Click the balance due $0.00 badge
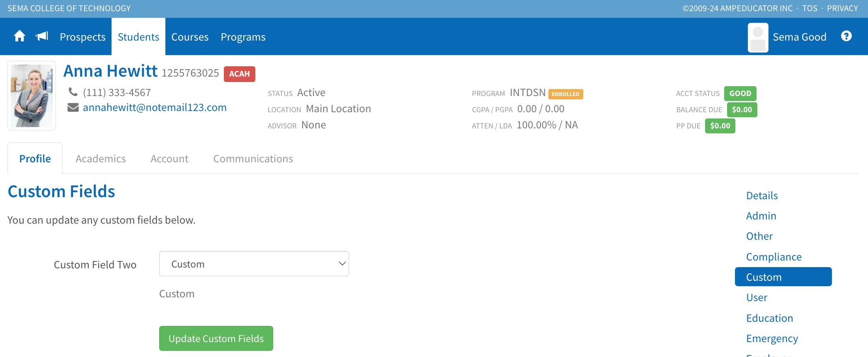Viewport: 868px width, 357px height. click(x=742, y=109)
